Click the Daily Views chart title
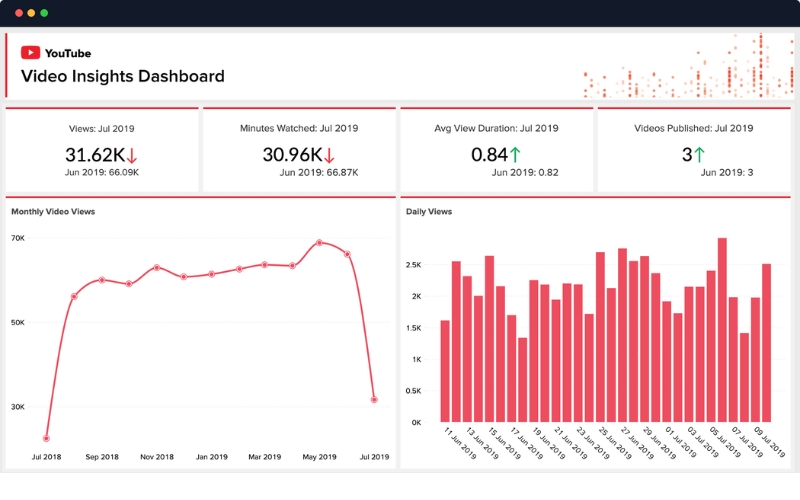Viewport: 800px width, 500px height. click(429, 212)
